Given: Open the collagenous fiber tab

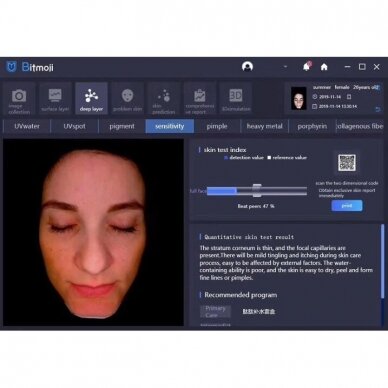Looking at the screenshot, I should click(x=360, y=126).
